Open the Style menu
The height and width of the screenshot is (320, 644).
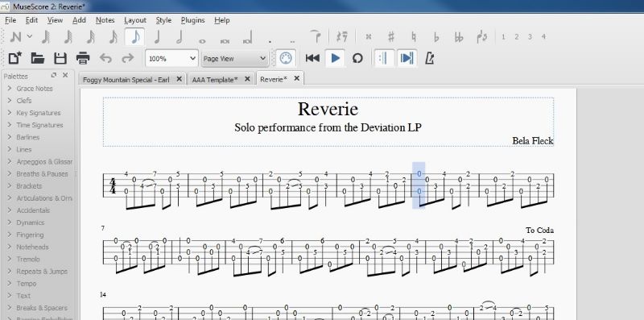coord(163,20)
